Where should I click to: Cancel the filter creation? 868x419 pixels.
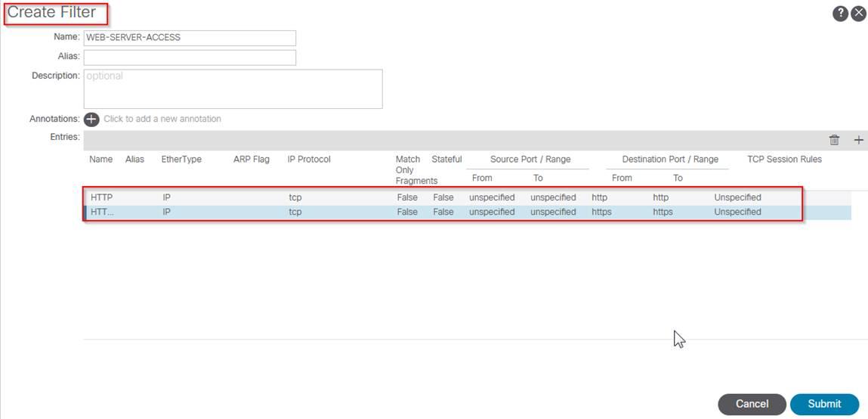pyautogui.click(x=752, y=404)
